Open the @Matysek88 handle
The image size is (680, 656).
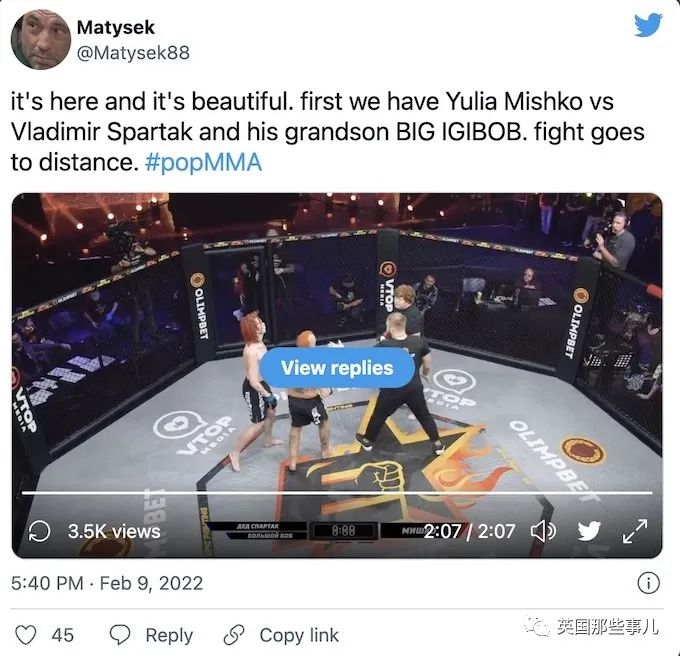click(x=133, y=53)
